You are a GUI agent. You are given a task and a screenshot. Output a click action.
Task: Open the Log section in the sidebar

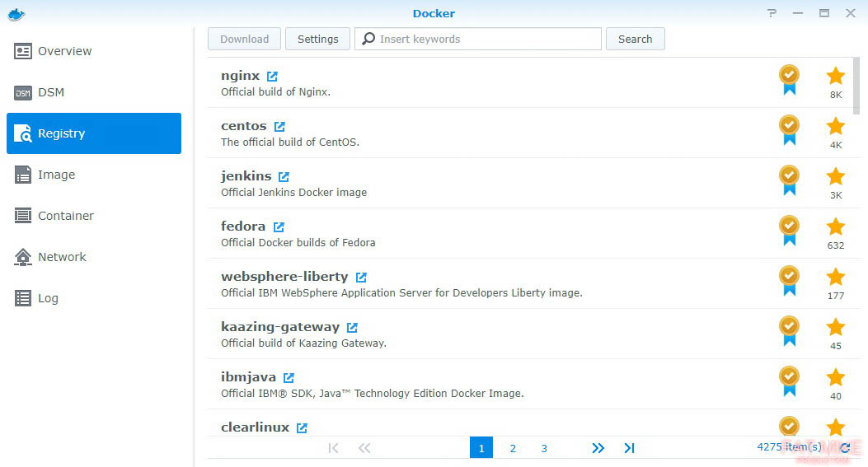point(94,298)
